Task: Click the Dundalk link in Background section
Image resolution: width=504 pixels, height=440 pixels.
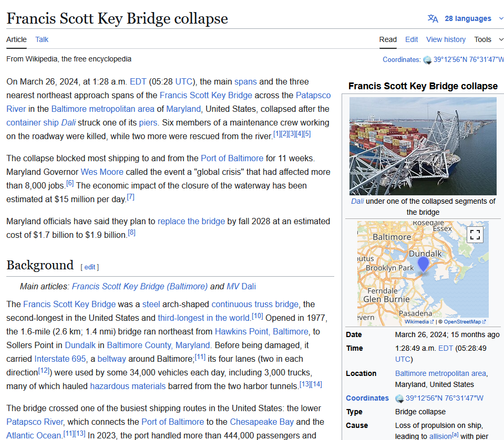Action: click(x=80, y=345)
